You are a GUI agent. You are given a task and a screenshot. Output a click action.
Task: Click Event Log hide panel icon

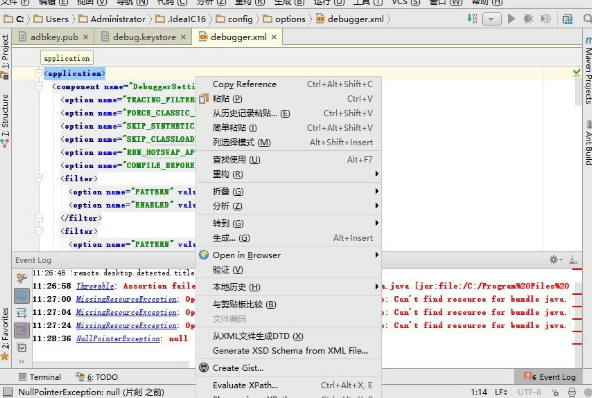point(573,259)
